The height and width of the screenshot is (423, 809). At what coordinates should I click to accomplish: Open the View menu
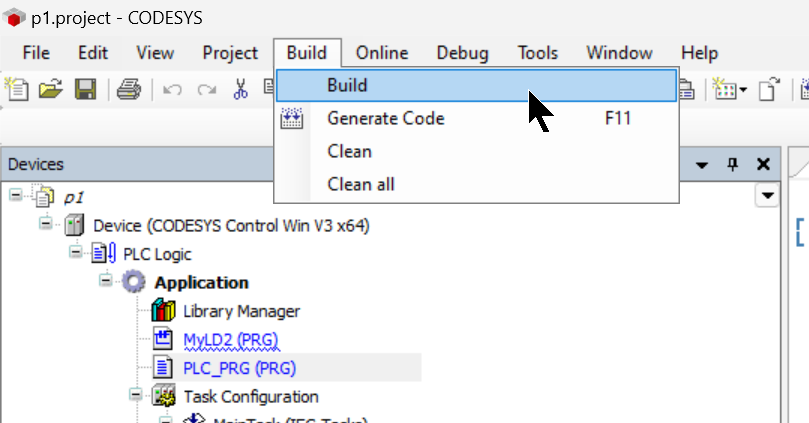[155, 53]
